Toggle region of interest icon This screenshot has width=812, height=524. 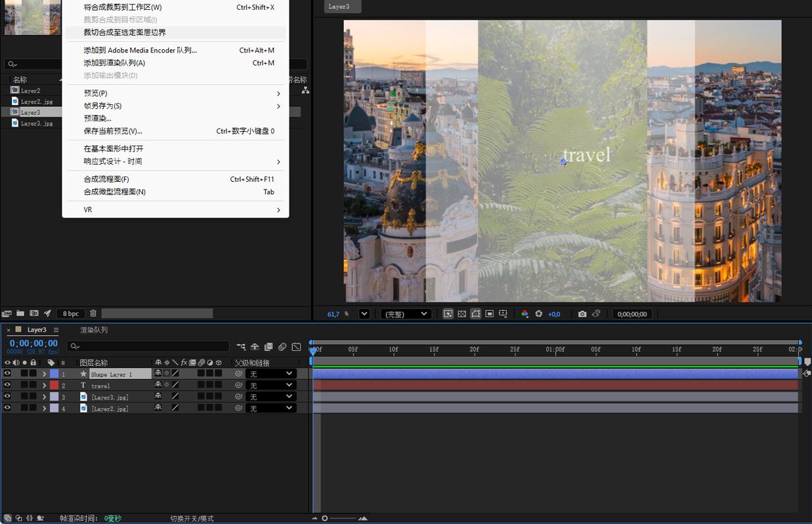(490, 314)
